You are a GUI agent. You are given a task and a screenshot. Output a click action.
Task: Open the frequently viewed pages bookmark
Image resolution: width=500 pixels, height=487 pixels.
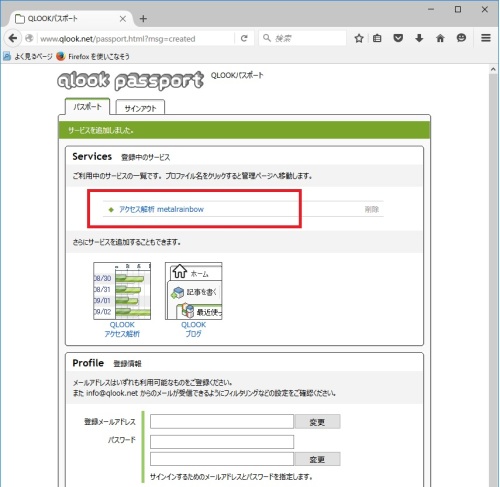28,56
